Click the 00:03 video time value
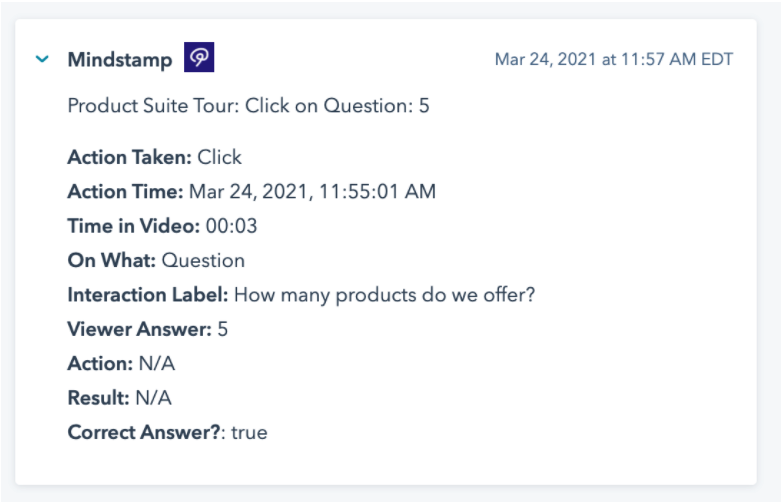The height and width of the screenshot is (504, 782). click(231, 226)
